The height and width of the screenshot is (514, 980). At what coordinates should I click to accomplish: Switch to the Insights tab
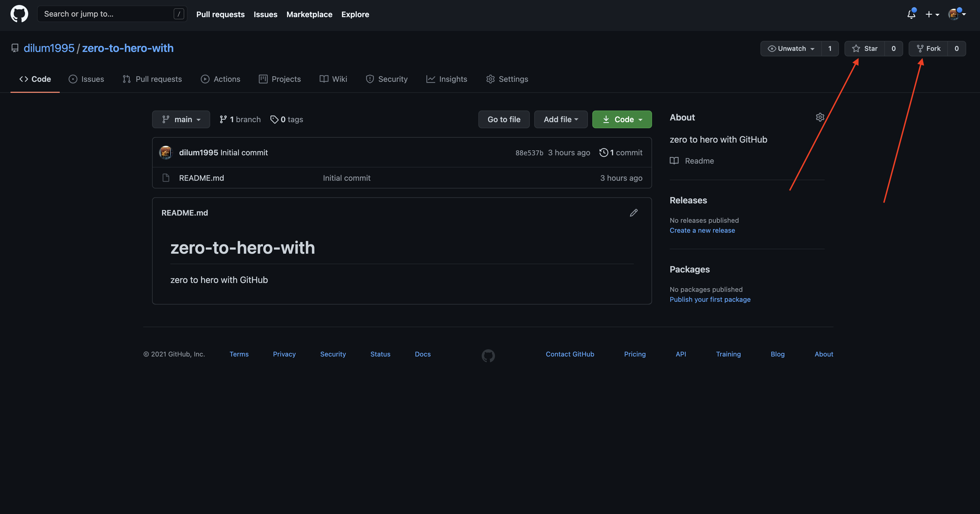point(447,79)
